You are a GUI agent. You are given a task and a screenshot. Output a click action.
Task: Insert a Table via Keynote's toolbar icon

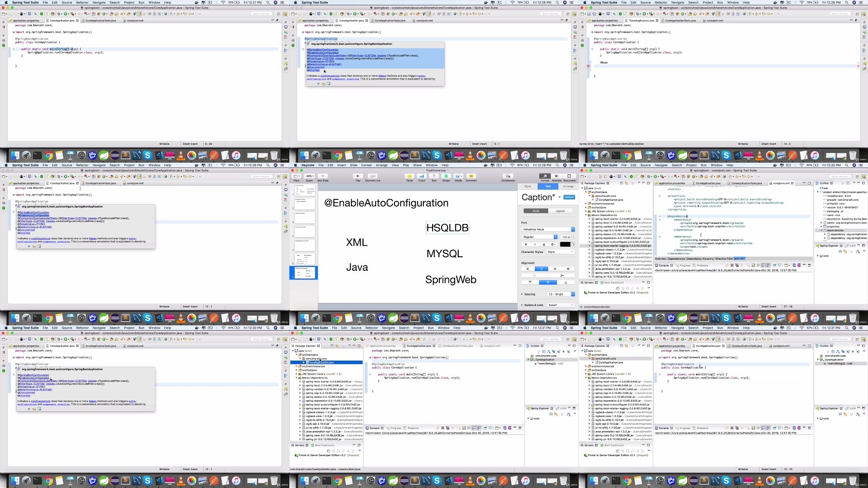click(x=409, y=176)
